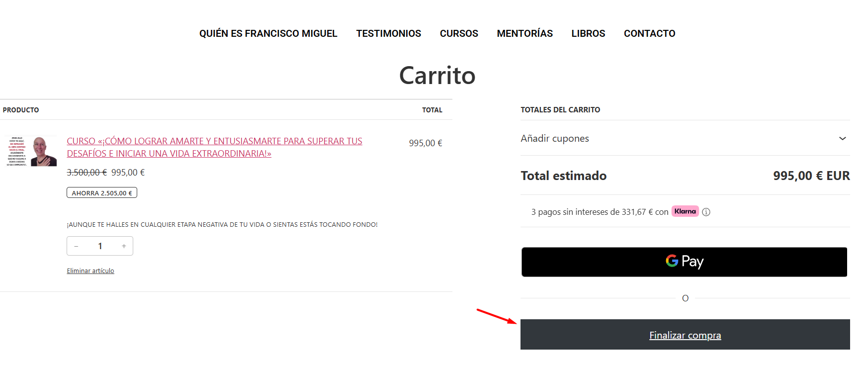Open Quién es Francisco Miguel menu item
Viewport: 868px width, 366px height.
[x=268, y=33]
